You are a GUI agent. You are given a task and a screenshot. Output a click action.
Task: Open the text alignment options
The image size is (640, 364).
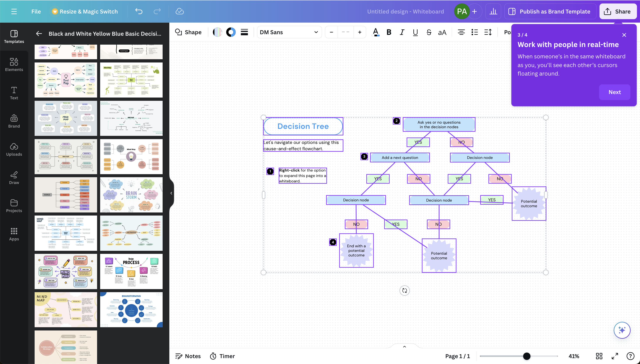click(x=461, y=32)
